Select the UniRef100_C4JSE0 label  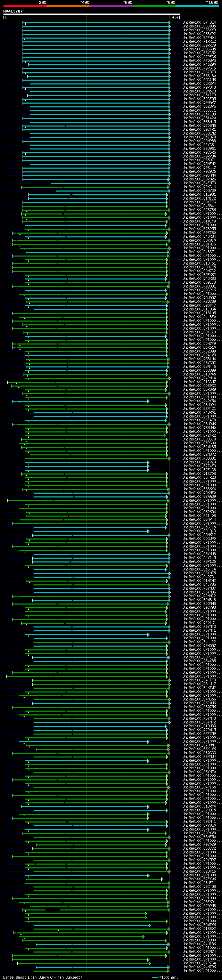point(199,317)
